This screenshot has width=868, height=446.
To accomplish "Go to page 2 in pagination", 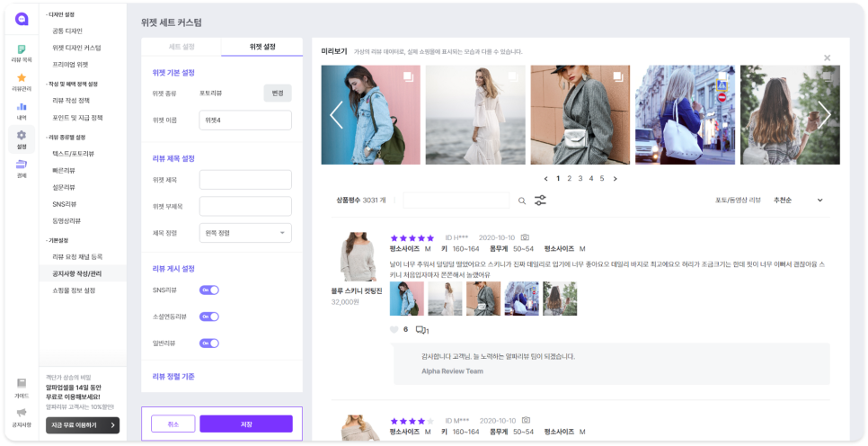I will coord(569,178).
